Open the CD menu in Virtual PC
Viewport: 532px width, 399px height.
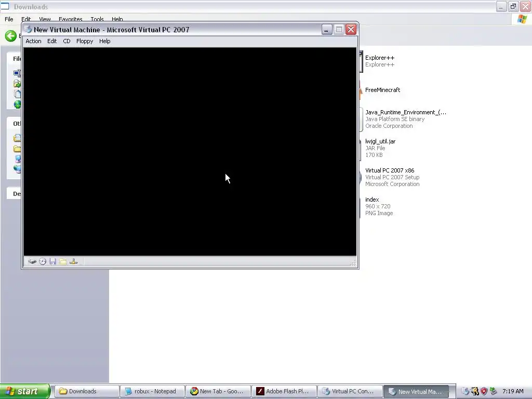click(66, 41)
